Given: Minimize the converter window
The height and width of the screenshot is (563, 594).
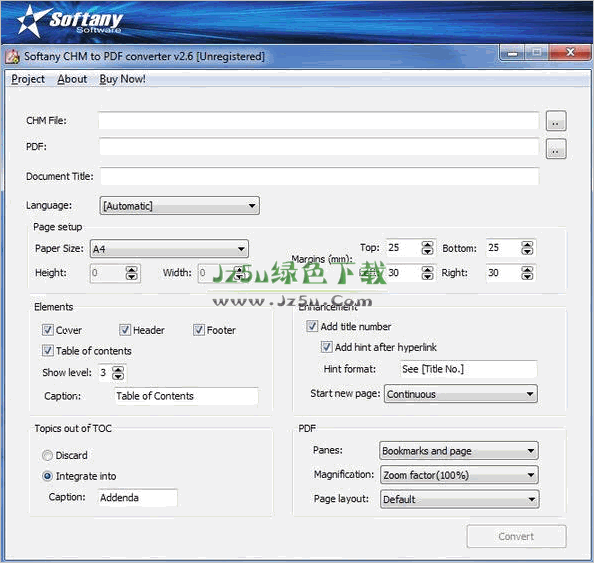Looking at the screenshot, I should [512, 53].
